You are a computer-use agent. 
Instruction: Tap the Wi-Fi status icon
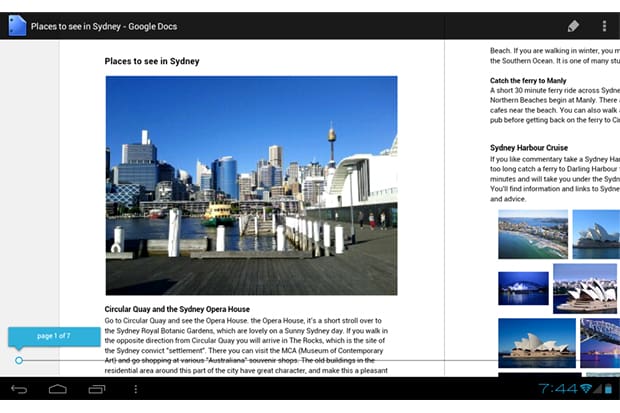pyautogui.click(x=585, y=388)
